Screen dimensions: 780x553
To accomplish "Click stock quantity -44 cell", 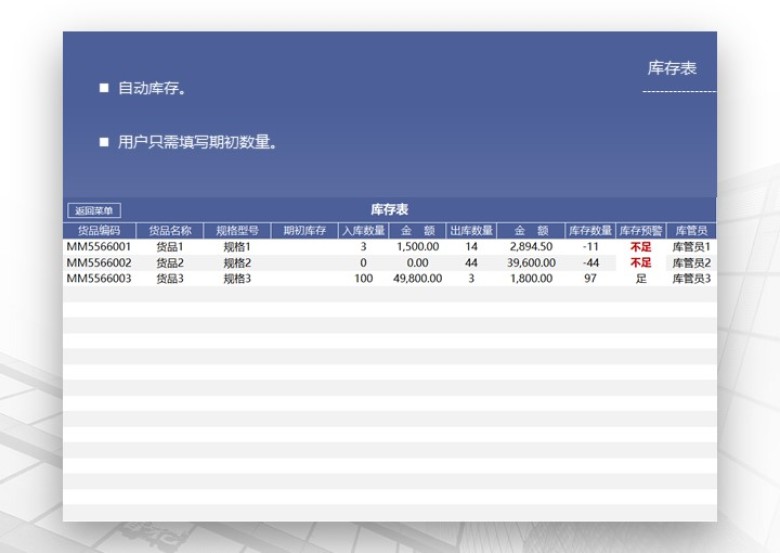I will 590,263.
